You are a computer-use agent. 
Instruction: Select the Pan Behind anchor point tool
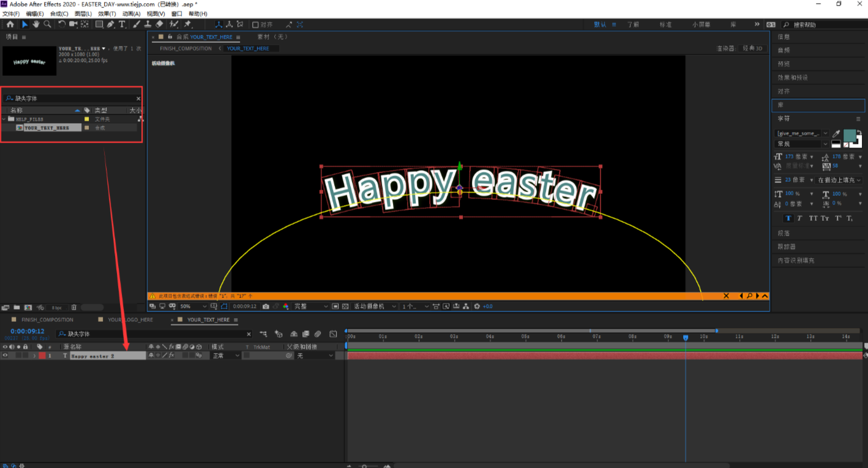pyautogui.click(x=84, y=24)
